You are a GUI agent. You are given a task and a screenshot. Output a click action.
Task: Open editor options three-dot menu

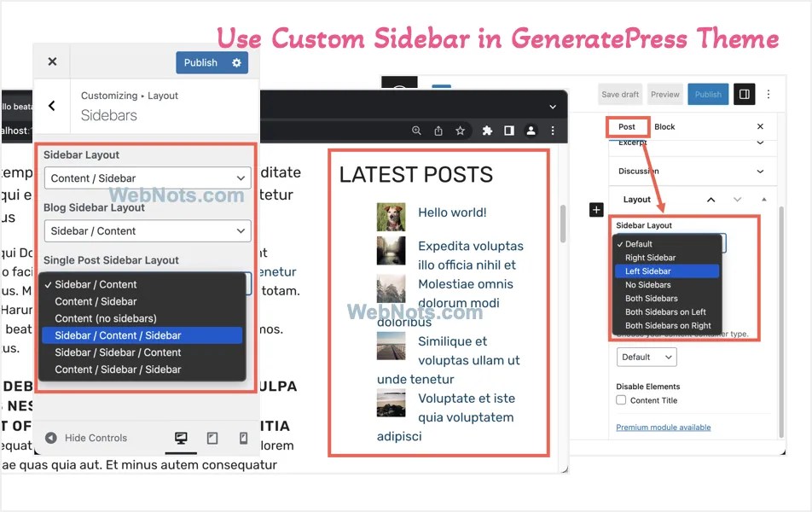coord(768,95)
